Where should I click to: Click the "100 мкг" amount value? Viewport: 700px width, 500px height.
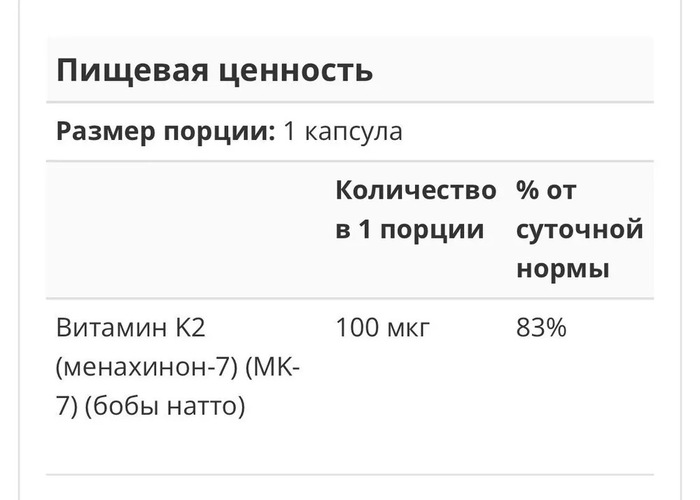coord(383,327)
